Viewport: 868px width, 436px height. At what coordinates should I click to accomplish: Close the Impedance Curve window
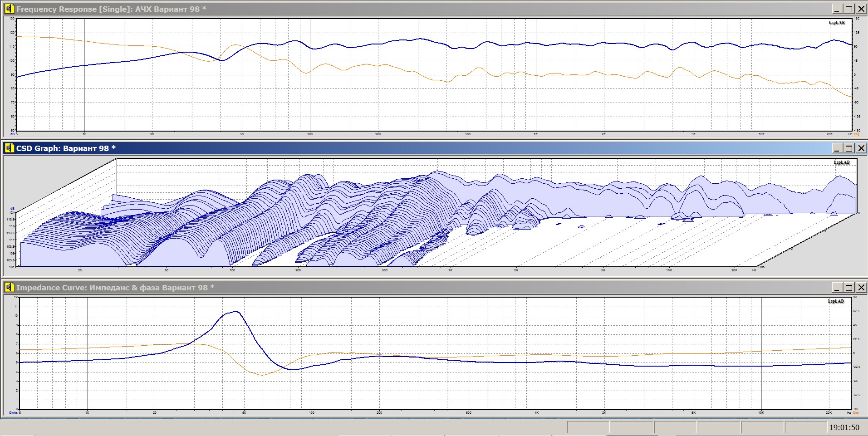861,288
